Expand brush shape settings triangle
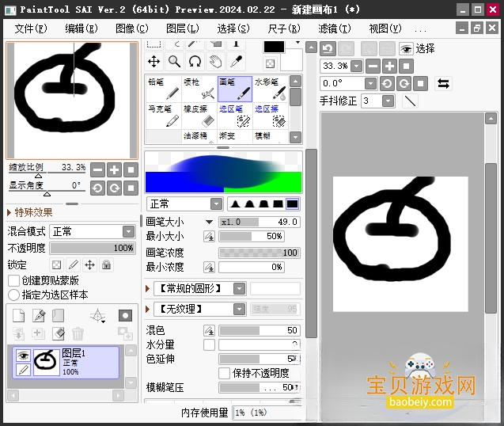The image size is (504, 426). coord(147,288)
